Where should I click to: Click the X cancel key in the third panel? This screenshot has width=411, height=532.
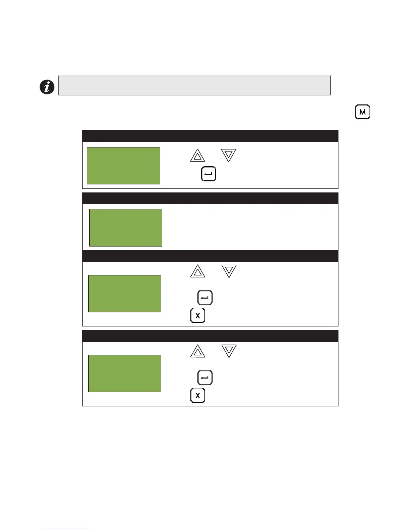197,316
